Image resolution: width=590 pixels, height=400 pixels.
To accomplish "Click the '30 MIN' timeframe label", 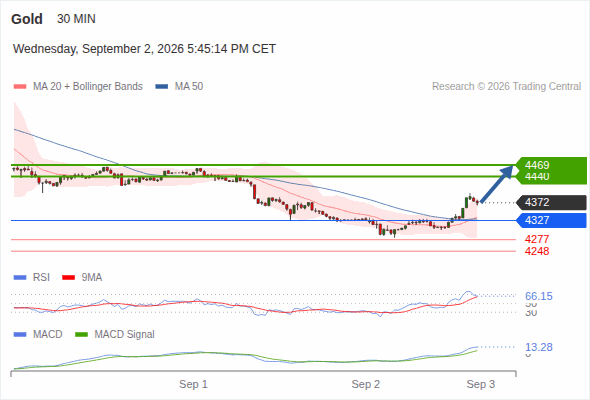I will pyautogui.click(x=76, y=19).
